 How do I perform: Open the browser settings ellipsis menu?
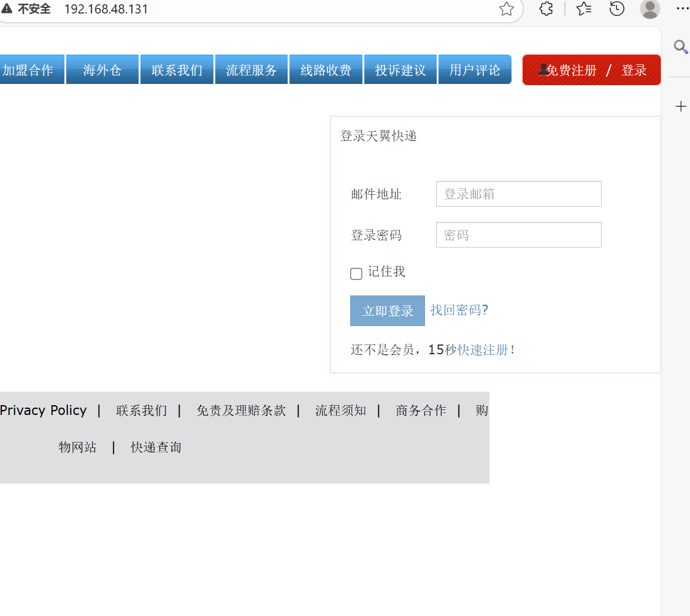click(683, 9)
